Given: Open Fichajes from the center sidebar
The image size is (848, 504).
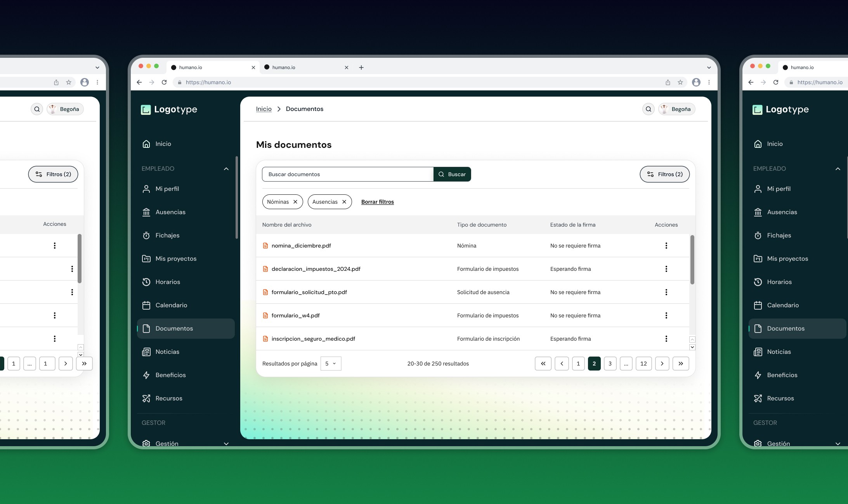Looking at the screenshot, I should point(167,236).
